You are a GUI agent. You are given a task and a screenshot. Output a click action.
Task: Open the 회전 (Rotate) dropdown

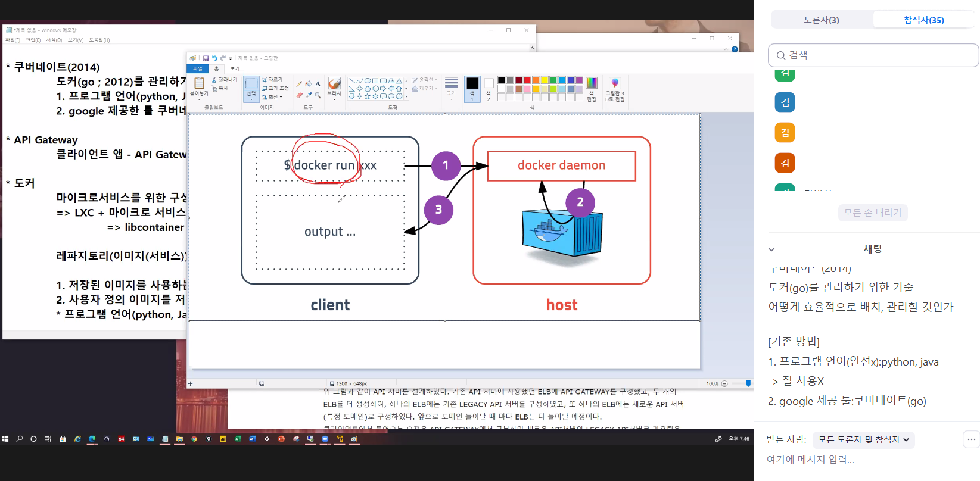pos(273,97)
